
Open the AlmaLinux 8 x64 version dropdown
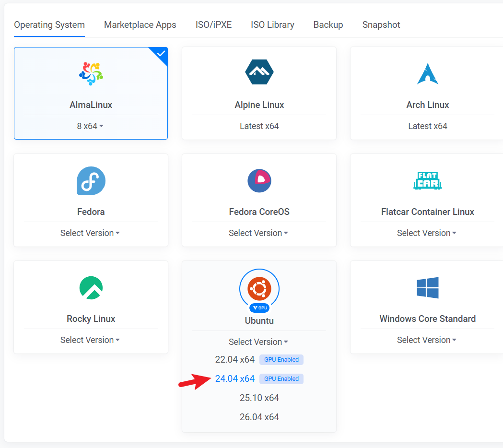click(x=90, y=126)
